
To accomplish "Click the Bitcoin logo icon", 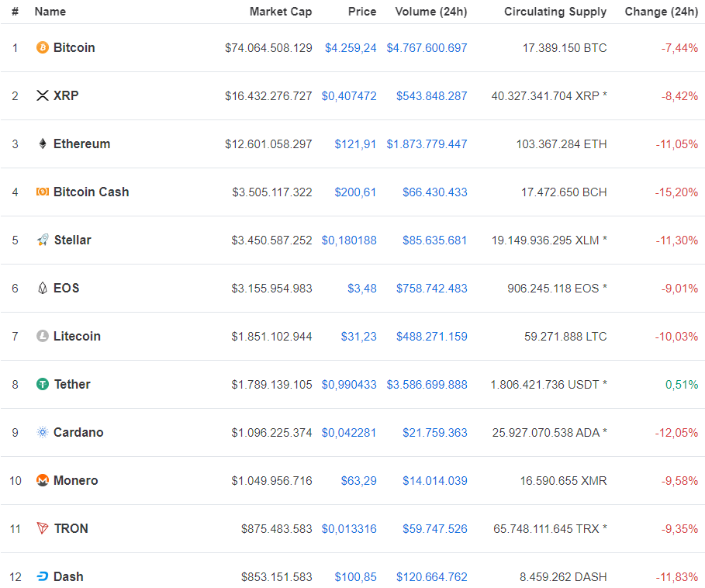I will pos(42,47).
